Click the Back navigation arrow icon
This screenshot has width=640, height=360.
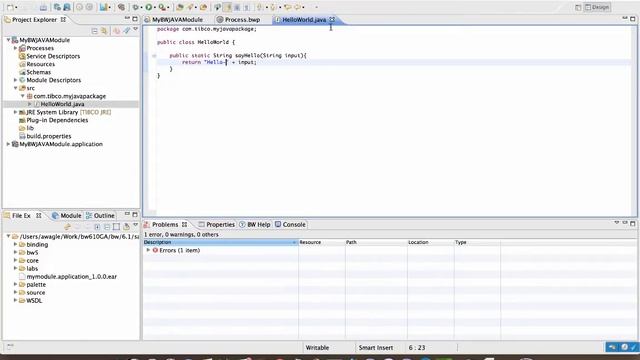288,7
